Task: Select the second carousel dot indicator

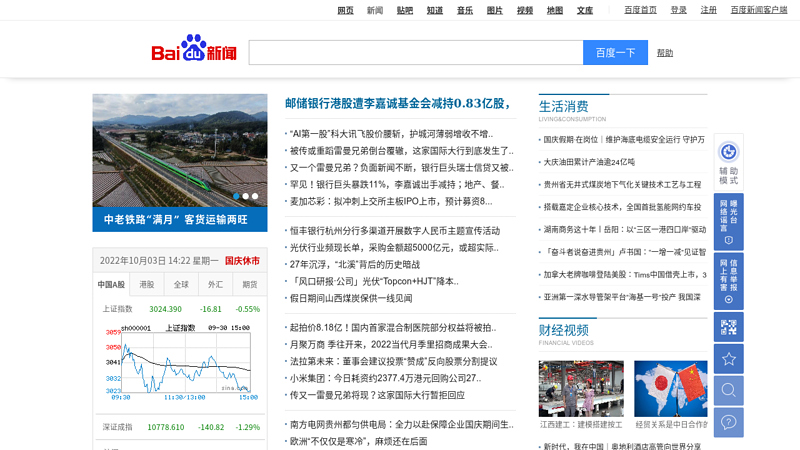Action: (x=245, y=196)
